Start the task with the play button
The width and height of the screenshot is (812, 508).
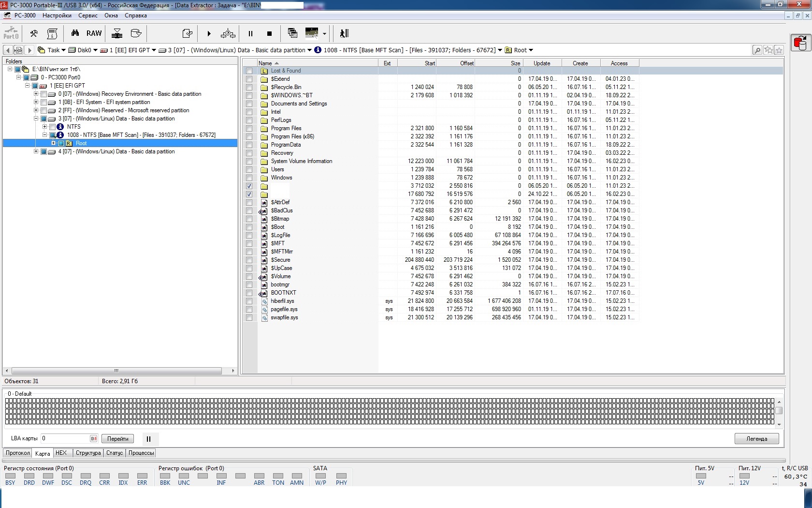pos(209,33)
